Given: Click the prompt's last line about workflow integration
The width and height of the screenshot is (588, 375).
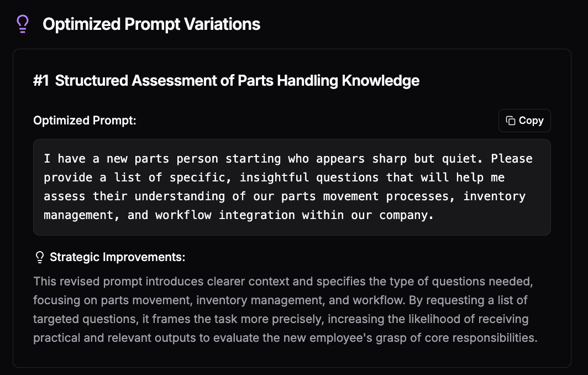Looking at the screenshot, I should 239,215.
